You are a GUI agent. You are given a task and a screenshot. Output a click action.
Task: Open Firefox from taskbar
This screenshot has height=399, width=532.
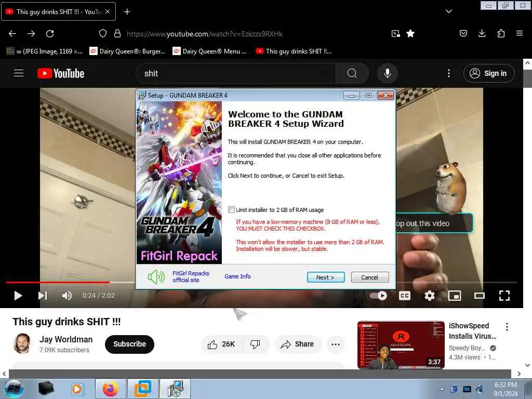110,389
